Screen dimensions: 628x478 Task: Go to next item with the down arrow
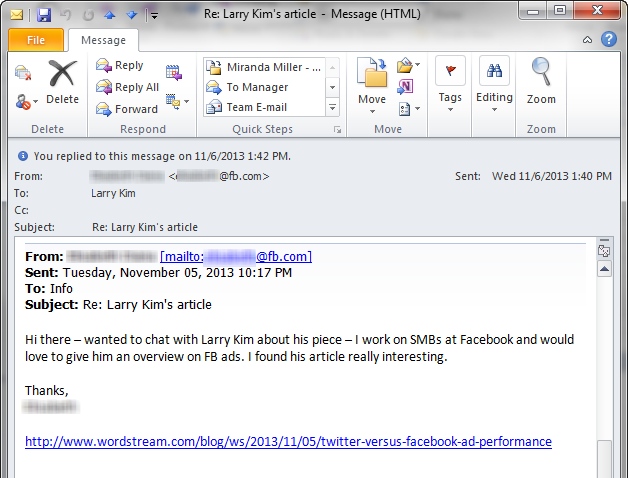coord(131,15)
